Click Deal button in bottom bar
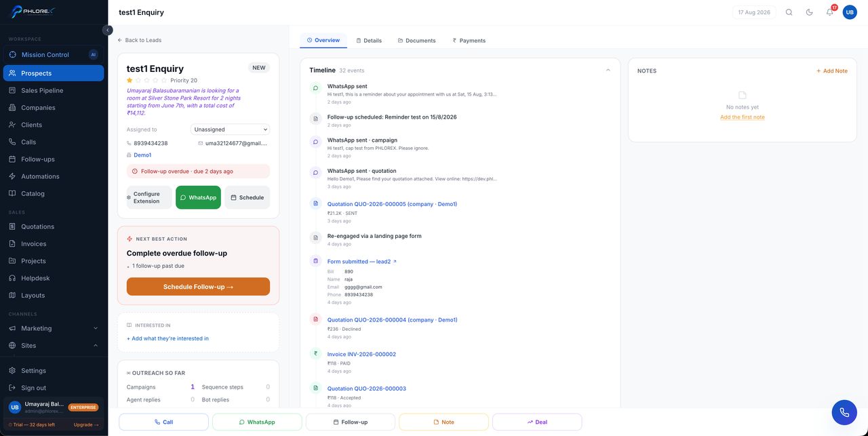868x436 pixels. click(537, 422)
